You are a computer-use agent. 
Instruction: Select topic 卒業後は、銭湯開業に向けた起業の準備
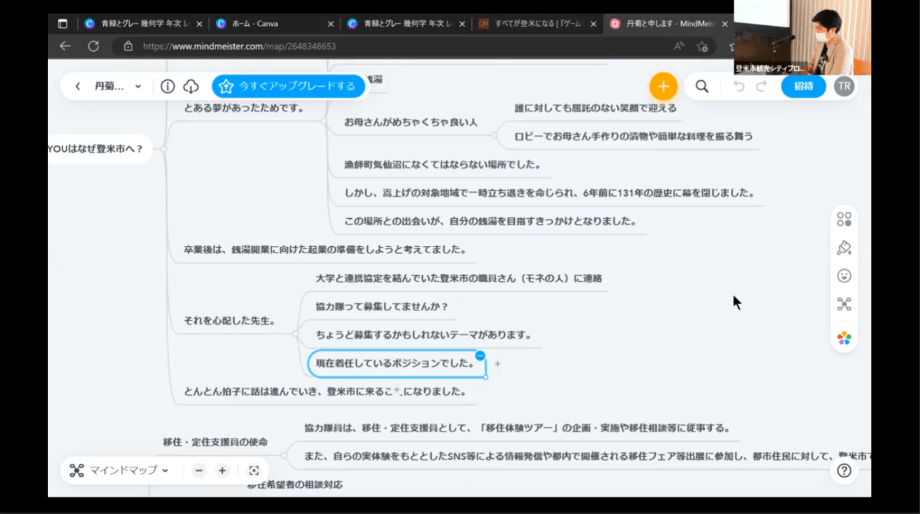[x=326, y=250]
